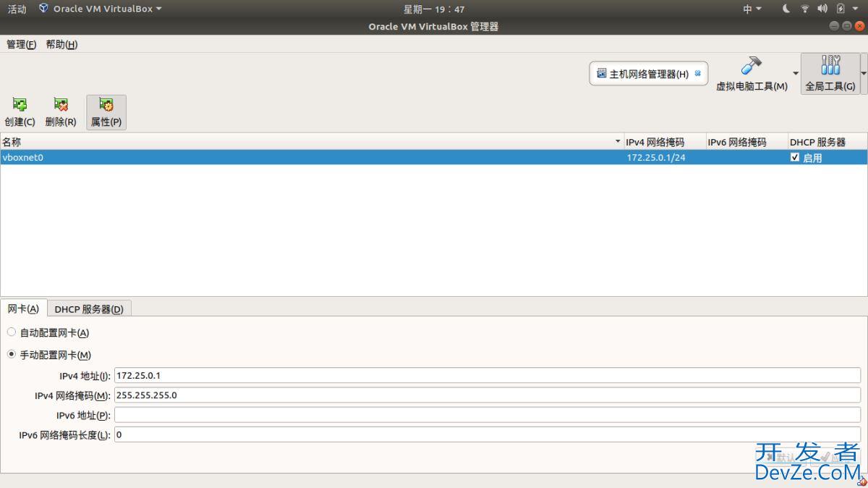Image resolution: width=868 pixels, height=488 pixels.
Task: Open the 帮助(H) menu
Action: [61, 44]
